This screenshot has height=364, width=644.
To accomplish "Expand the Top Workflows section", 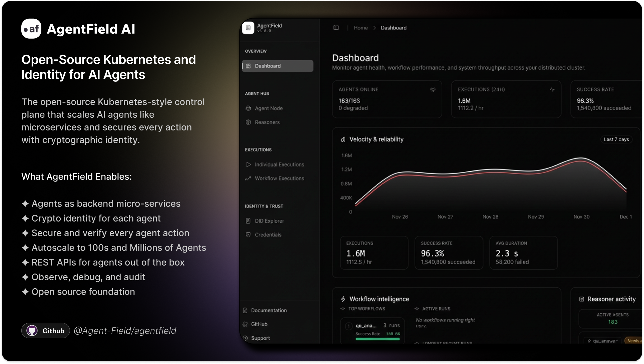I will pyautogui.click(x=342, y=309).
